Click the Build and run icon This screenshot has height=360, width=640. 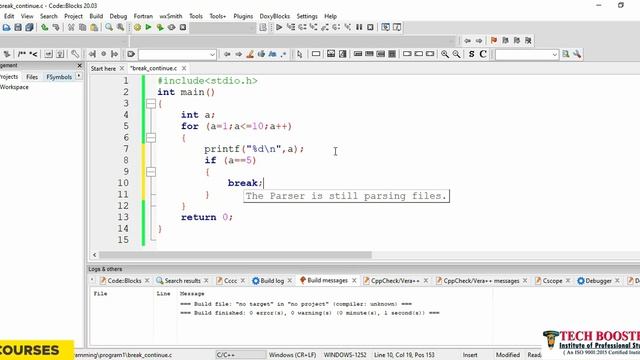coord(160,27)
